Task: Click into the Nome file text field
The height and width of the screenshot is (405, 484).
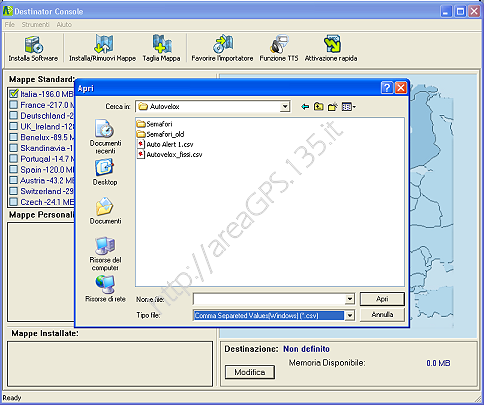Action: (269, 299)
